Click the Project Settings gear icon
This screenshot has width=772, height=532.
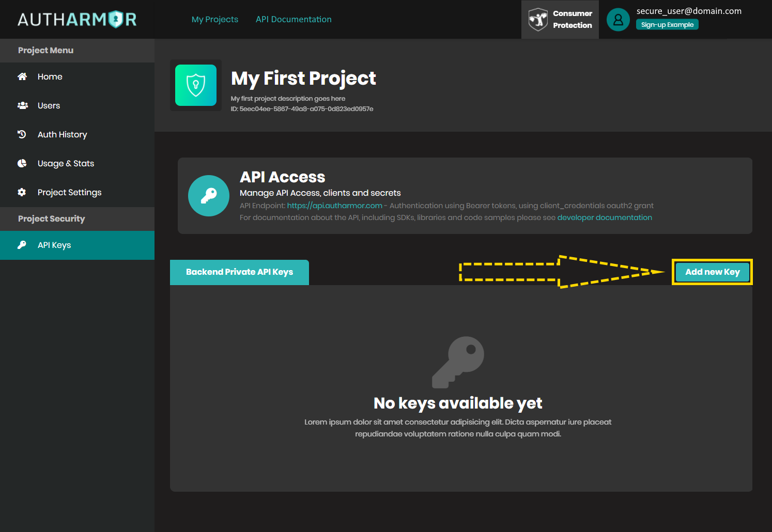coord(22,192)
